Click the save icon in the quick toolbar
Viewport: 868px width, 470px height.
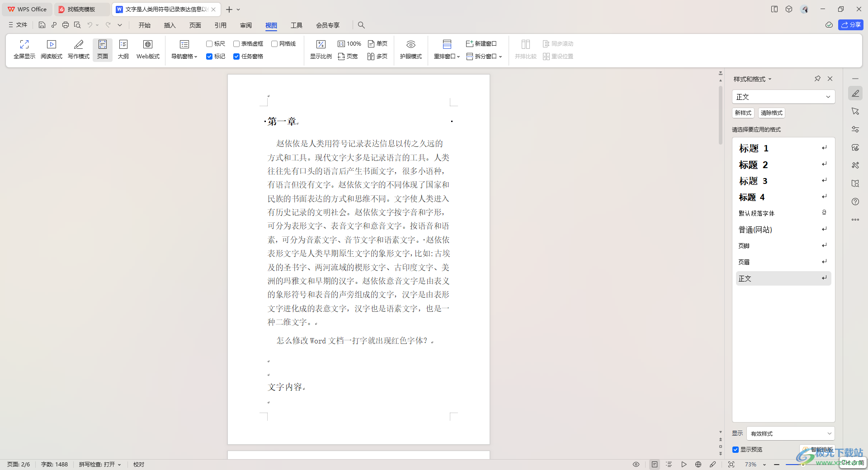pyautogui.click(x=42, y=25)
